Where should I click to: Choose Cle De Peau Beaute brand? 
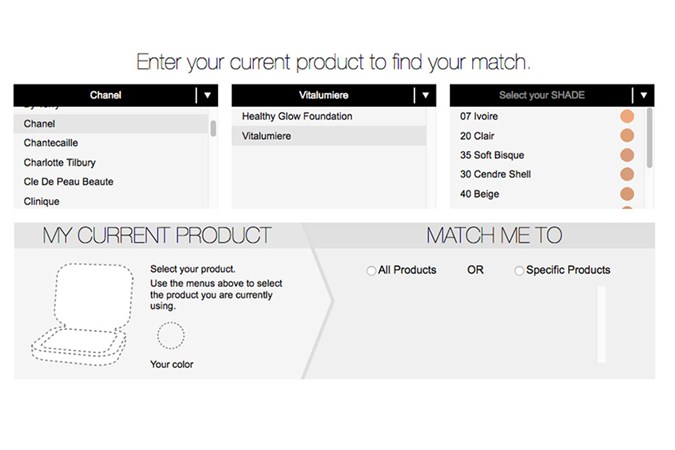click(68, 182)
